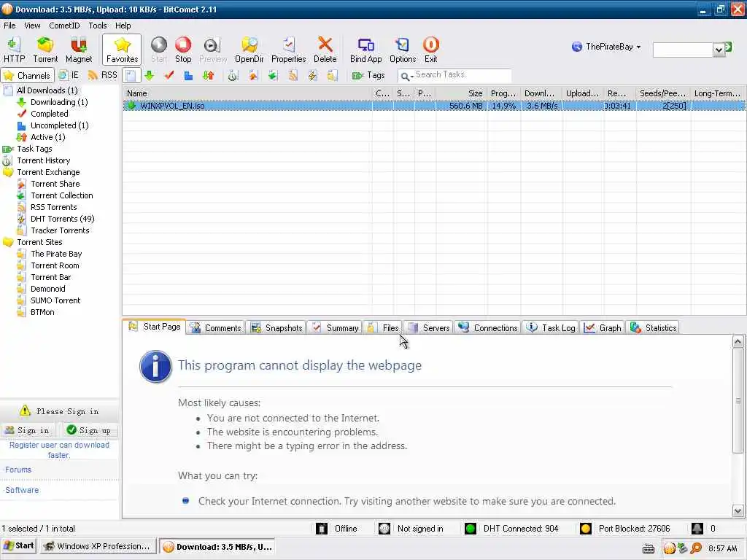This screenshot has height=560, width=747.
Task: Switch to the Snapshots tab
Action: [276, 327]
